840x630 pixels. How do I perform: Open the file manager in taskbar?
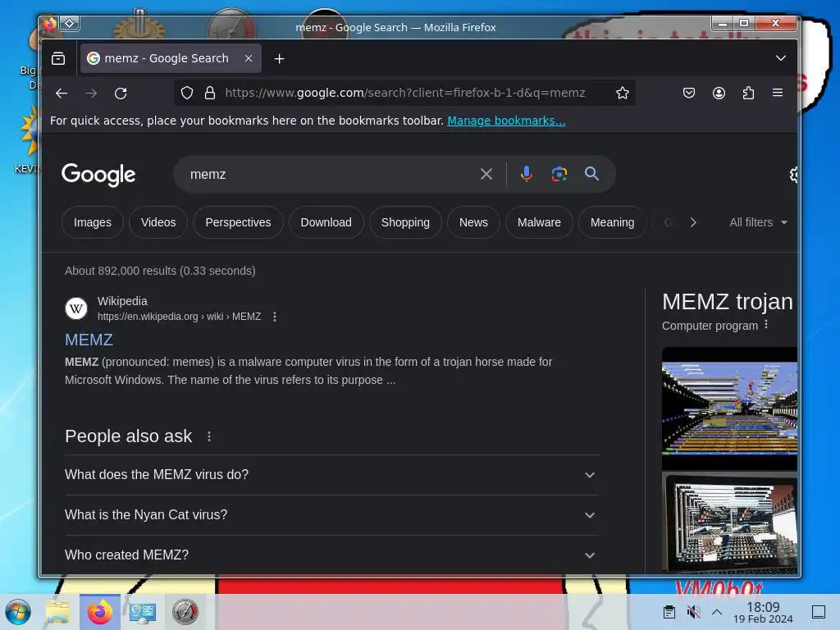point(57,612)
